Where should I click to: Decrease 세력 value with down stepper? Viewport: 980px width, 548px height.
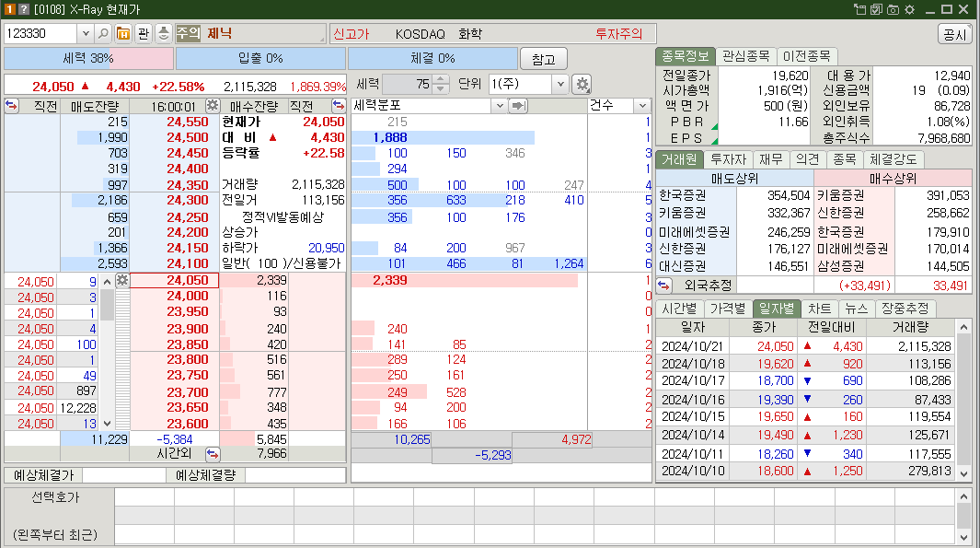coord(441,88)
